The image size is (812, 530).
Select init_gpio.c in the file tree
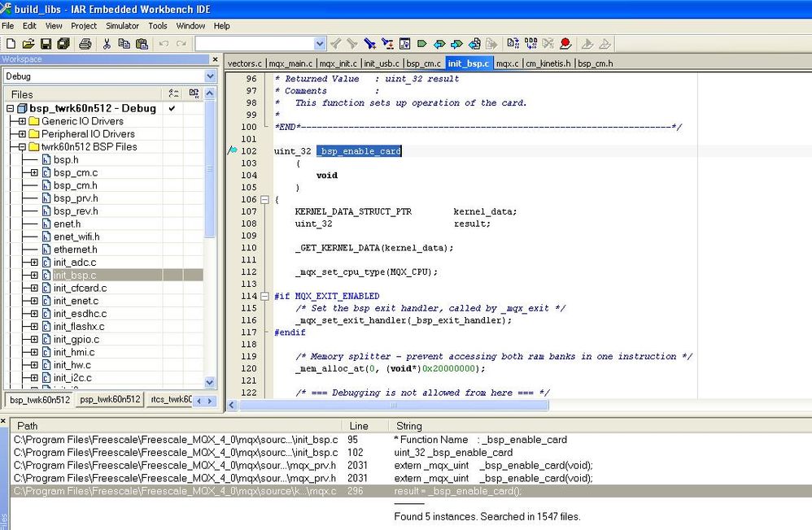pos(76,340)
